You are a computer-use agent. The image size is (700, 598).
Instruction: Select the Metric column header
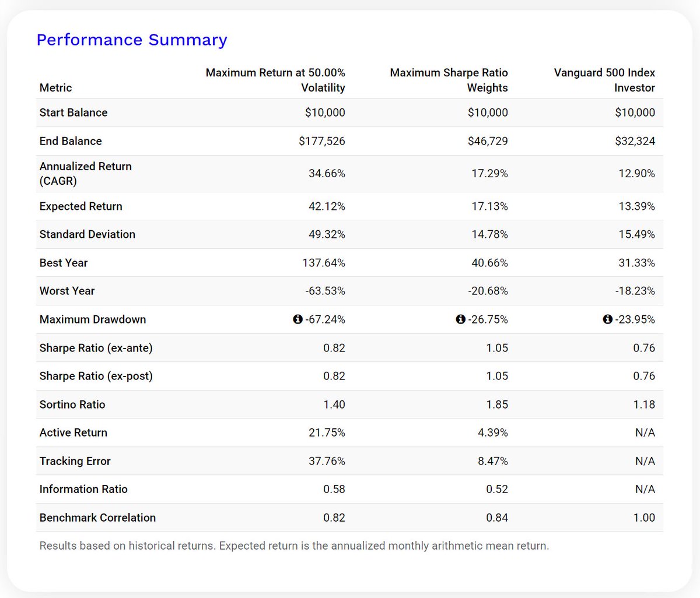coord(56,88)
